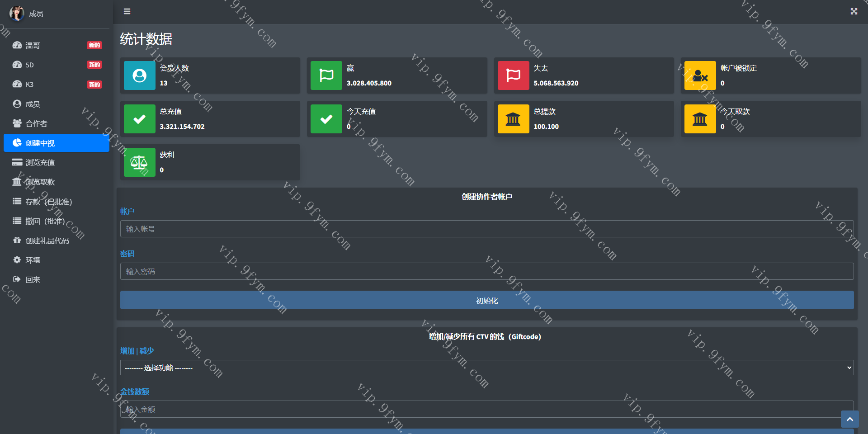Focus the 输入密码 password field

point(486,271)
